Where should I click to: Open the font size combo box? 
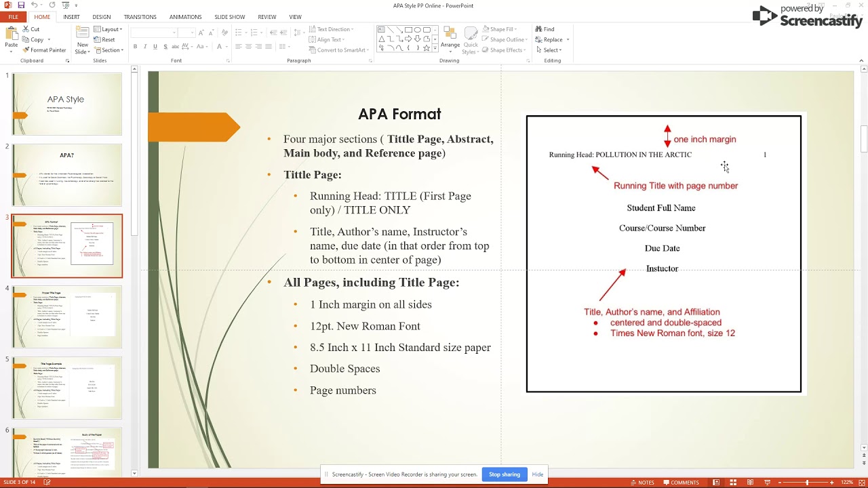pos(187,33)
